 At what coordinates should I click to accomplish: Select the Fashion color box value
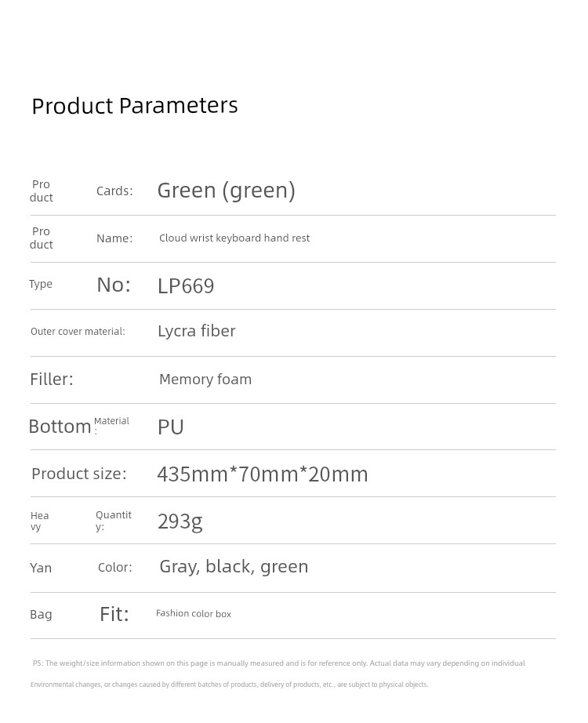(193, 613)
